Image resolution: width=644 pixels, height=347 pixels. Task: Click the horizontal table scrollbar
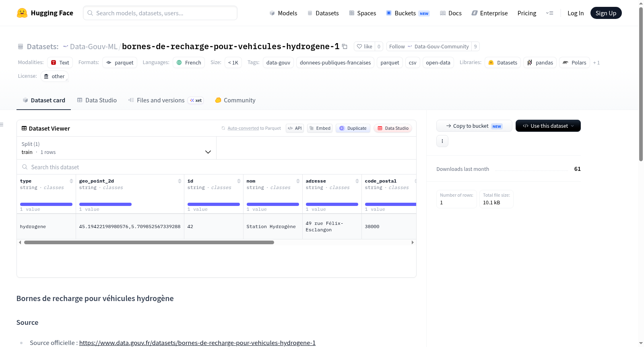pos(149,243)
